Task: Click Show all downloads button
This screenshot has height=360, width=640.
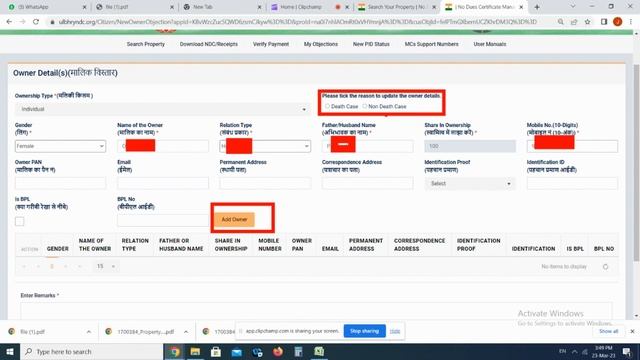Action: click(x=609, y=331)
